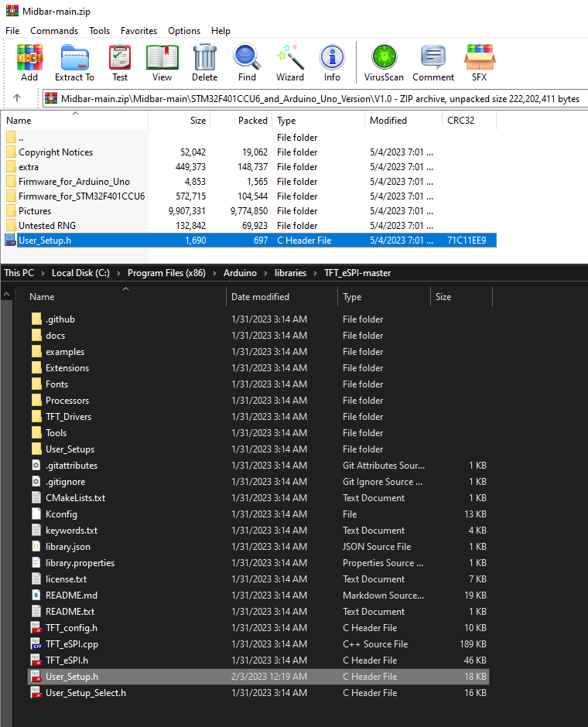Screen dimensions: 588x727
Task: Create SFX self-extracting archive
Action: [480, 57]
